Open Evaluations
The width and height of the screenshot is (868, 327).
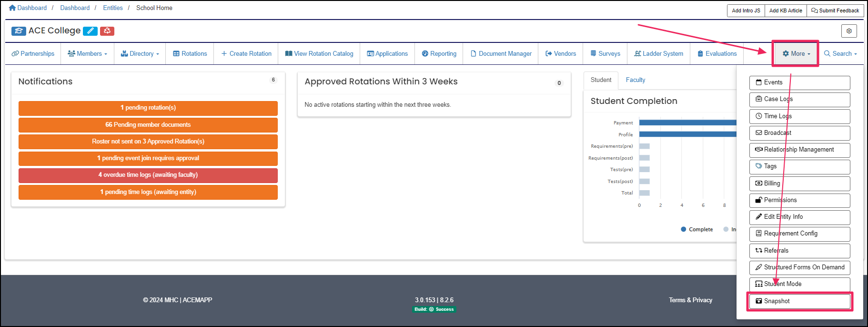click(717, 54)
